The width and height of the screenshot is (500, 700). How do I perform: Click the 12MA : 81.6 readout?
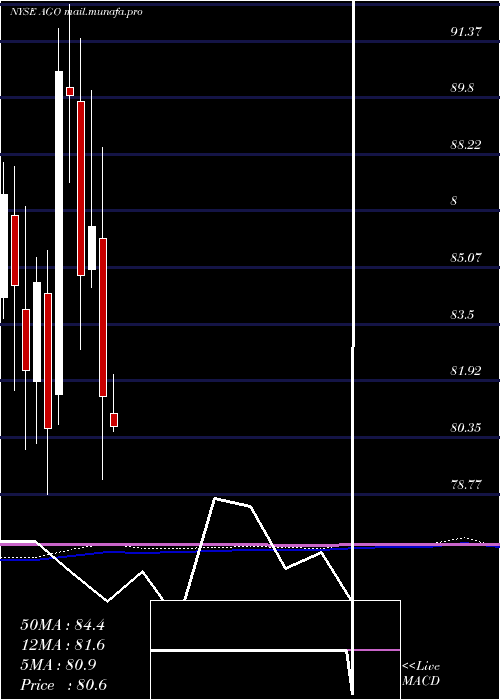[62, 645]
